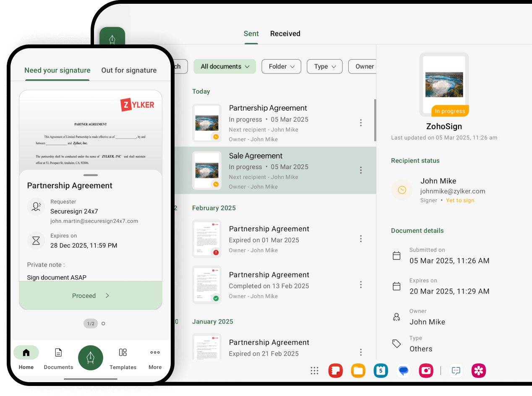Switch to the Sent tab
The image size is (532, 396).
[x=251, y=34]
